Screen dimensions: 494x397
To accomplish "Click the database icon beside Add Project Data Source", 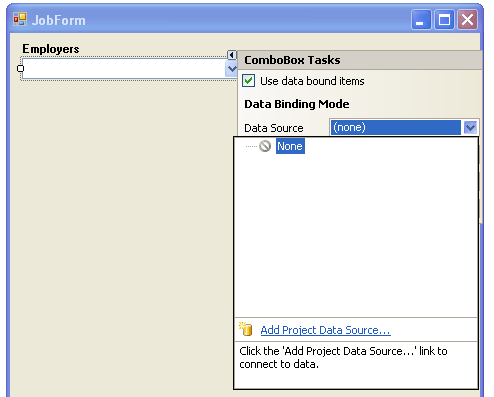I will 246,329.
